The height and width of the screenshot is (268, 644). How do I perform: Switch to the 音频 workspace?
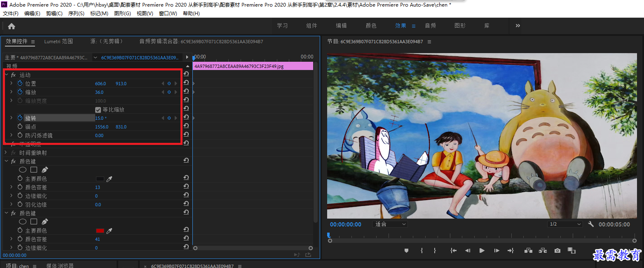tap(431, 26)
